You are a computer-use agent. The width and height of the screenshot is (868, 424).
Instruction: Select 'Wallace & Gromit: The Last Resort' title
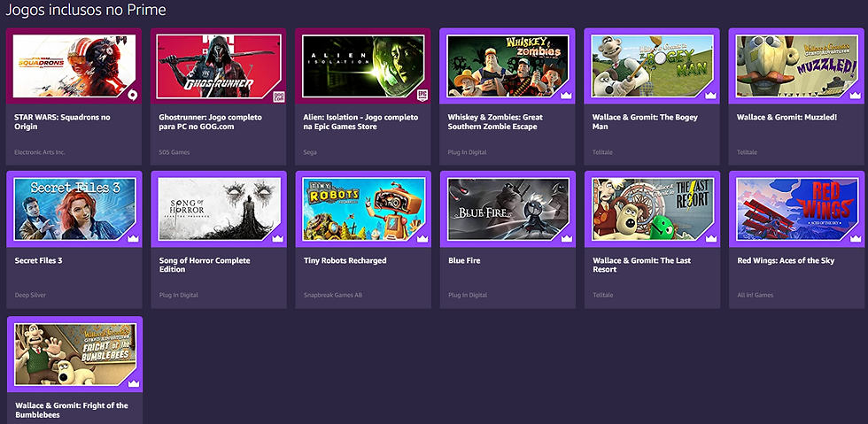(641, 265)
